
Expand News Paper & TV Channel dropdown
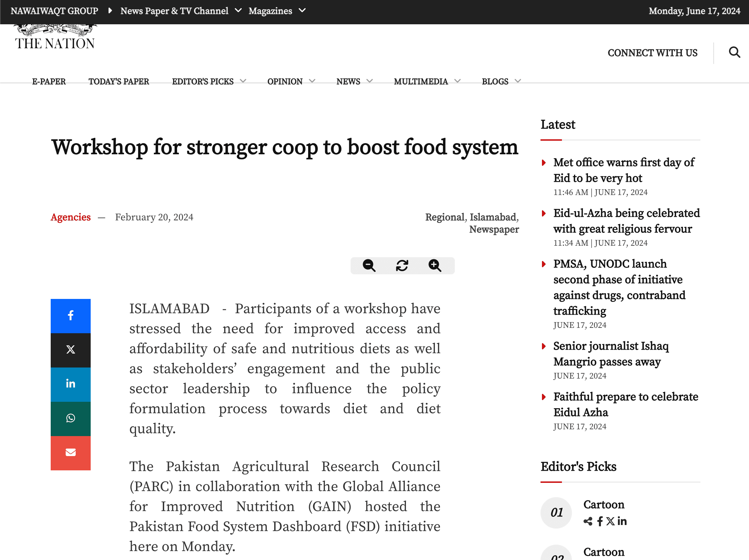point(238,11)
